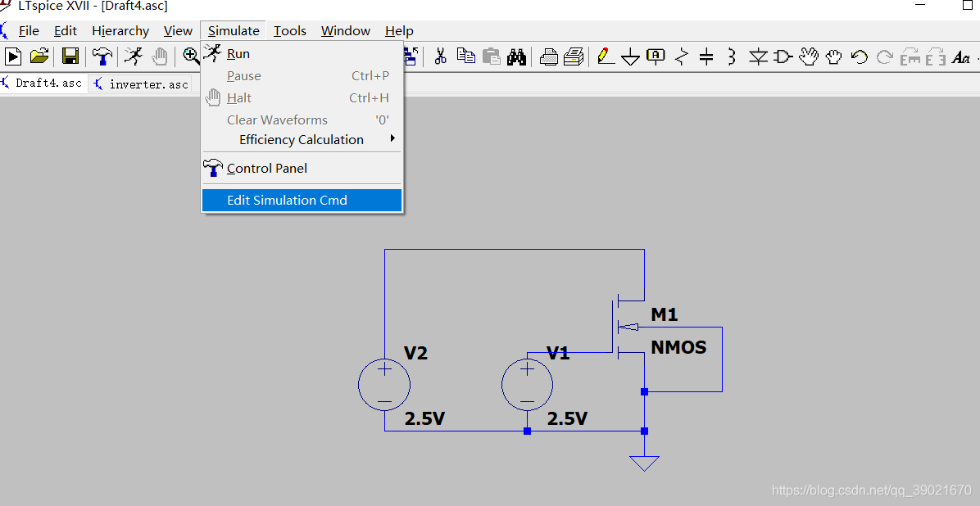This screenshot has height=506, width=980.
Task: Click the New Schematic toolbar icon
Action: click(x=13, y=56)
